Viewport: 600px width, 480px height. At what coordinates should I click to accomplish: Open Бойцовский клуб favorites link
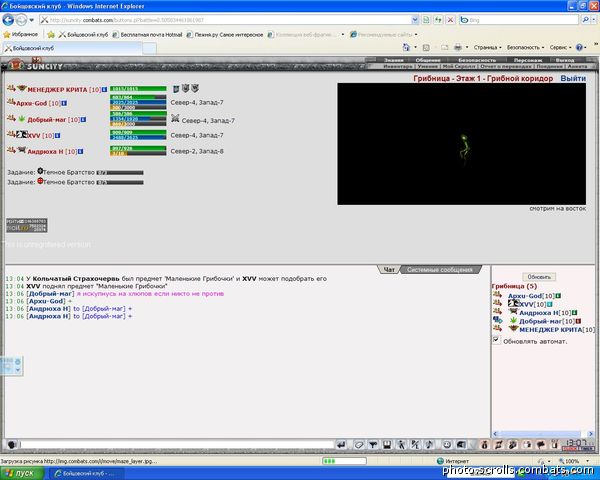click(83, 35)
